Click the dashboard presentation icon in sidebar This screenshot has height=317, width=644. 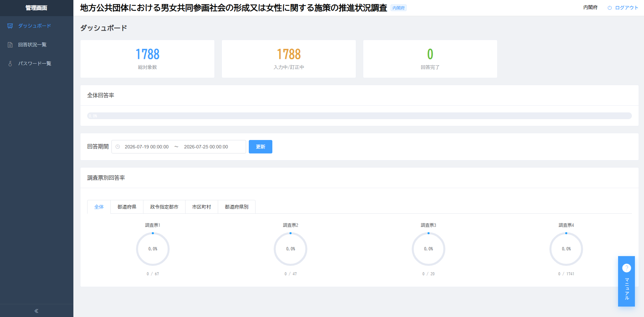click(10, 26)
